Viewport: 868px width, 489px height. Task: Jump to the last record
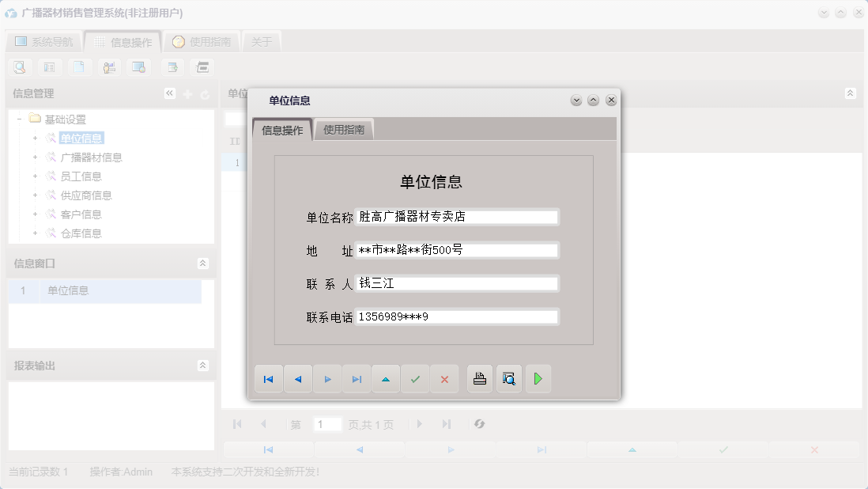(x=357, y=379)
